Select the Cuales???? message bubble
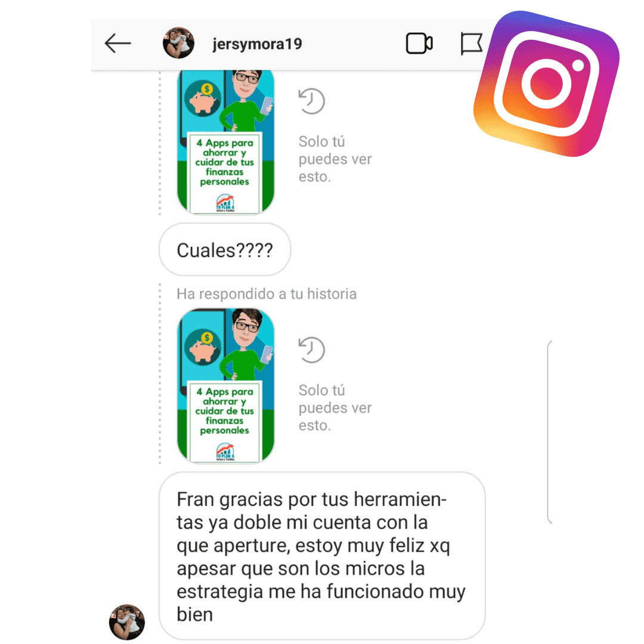644x644 pixels. tap(225, 250)
